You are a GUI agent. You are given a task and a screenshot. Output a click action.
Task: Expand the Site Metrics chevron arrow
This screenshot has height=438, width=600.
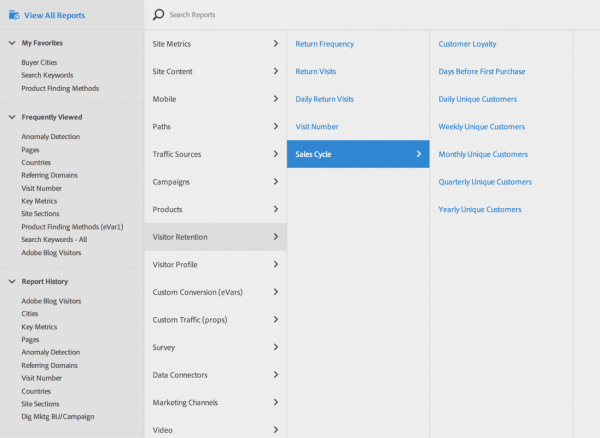(x=276, y=44)
